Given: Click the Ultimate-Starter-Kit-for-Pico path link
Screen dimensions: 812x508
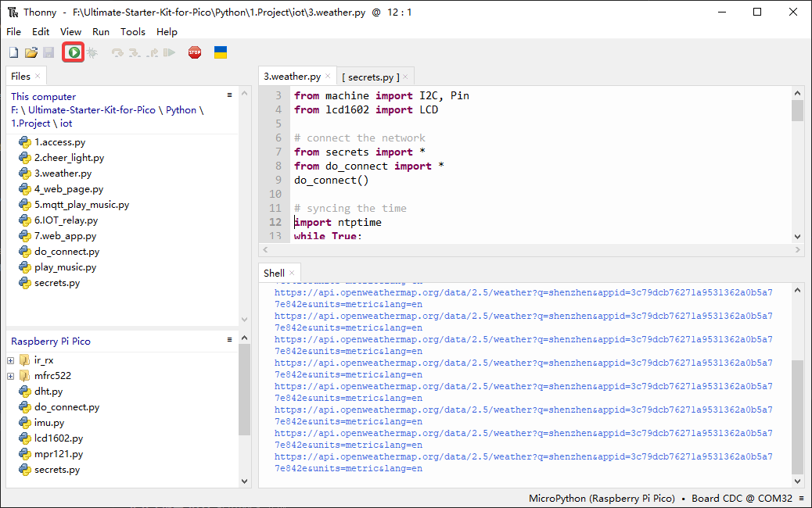Looking at the screenshot, I should click(x=92, y=109).
